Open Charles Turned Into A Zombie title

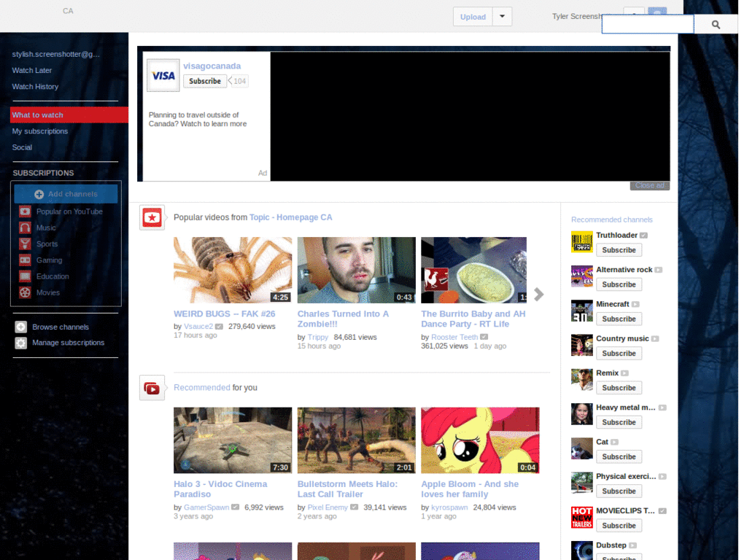coord(343,319)
